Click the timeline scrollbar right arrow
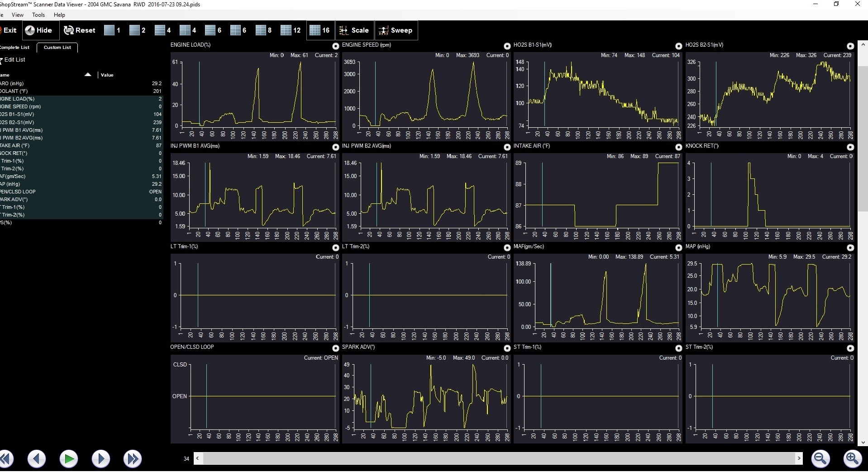The image size is (868, 472). click(x=799, y=458)
